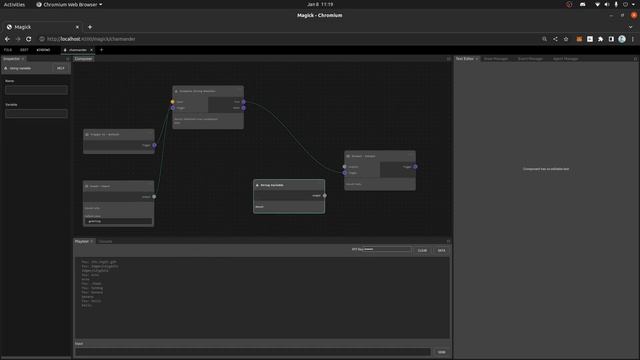Viewport: 640px width, 360px height.
Task: Click the true output socket on top node
Action: [244, 102]
